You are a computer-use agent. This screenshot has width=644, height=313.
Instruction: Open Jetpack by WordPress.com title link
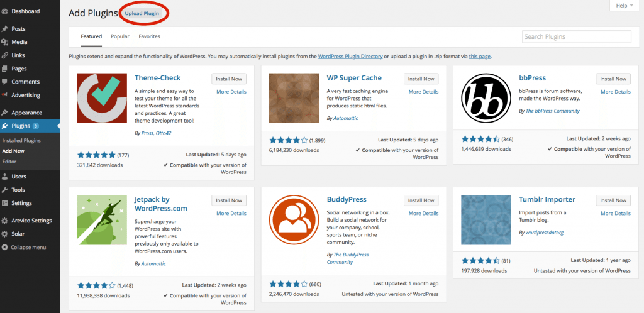tap(161, 204)
